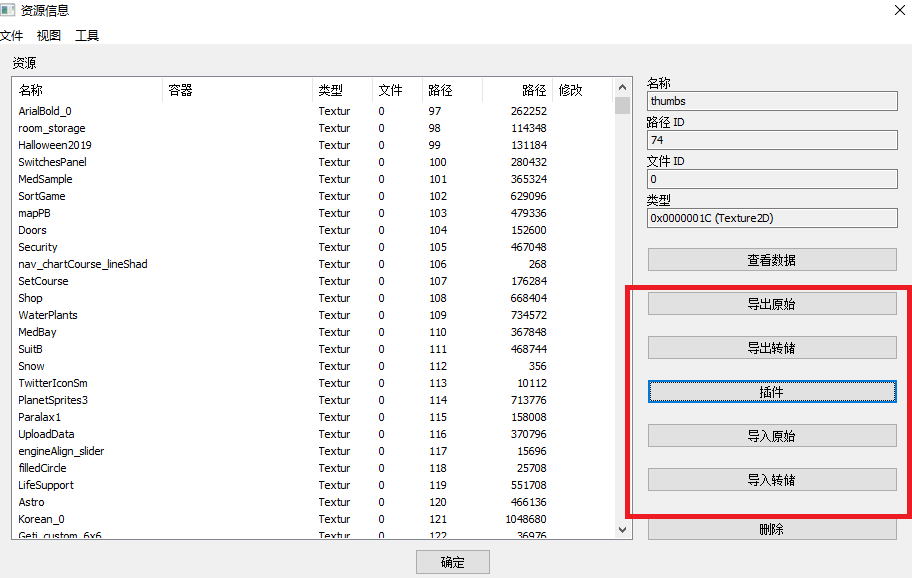Select the WaterPlants row
This screenshot has height=578, width=912.
(313, 315)
